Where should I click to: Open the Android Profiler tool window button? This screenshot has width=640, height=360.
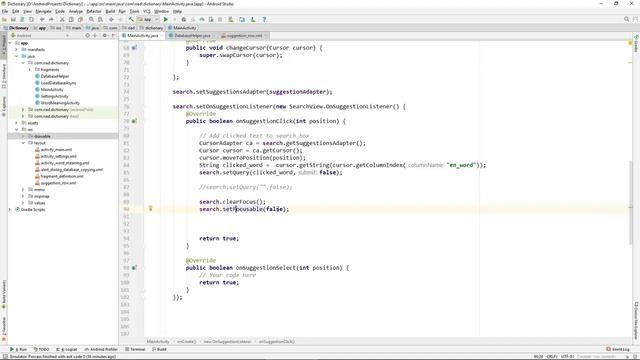pyautogui.click(x=101, y=349)
